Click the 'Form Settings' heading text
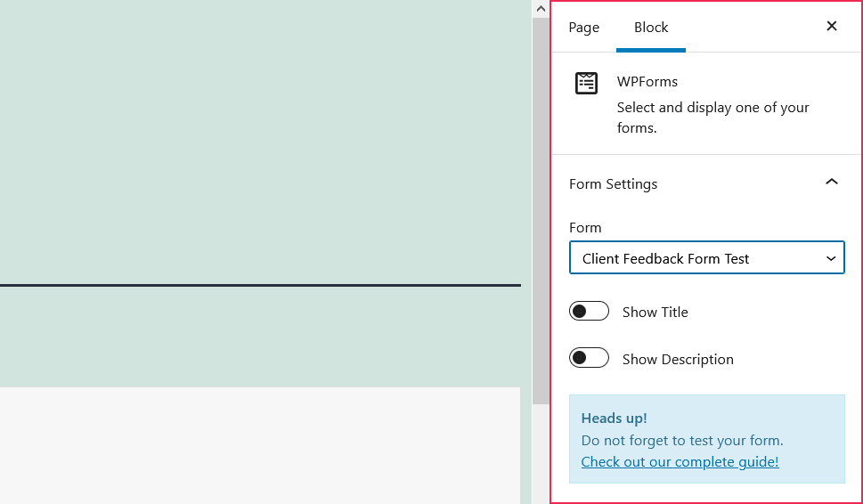 [613, 183]
